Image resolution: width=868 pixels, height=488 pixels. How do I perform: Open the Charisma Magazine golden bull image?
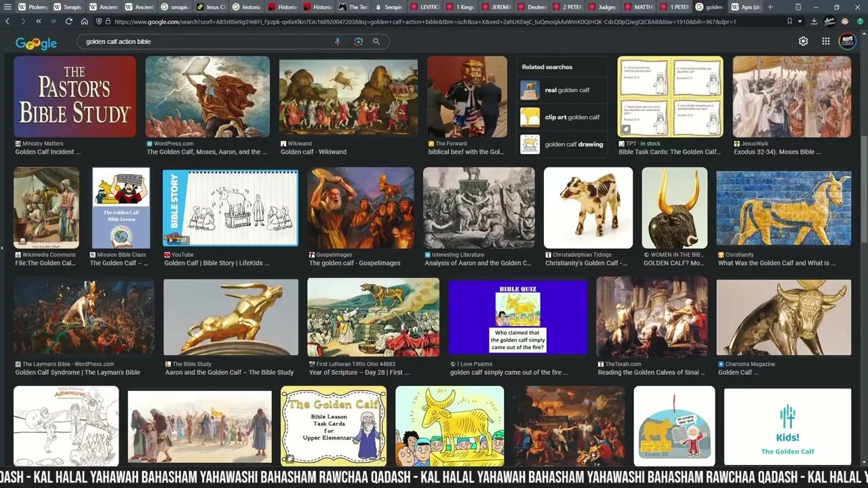(x=783, y=317)
